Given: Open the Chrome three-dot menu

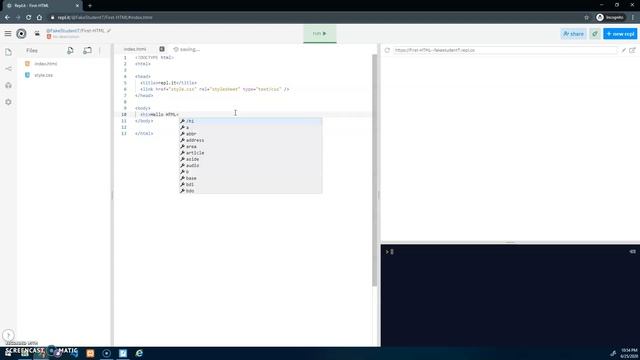Looking at the screenshot, I should [x=633, y=18].
